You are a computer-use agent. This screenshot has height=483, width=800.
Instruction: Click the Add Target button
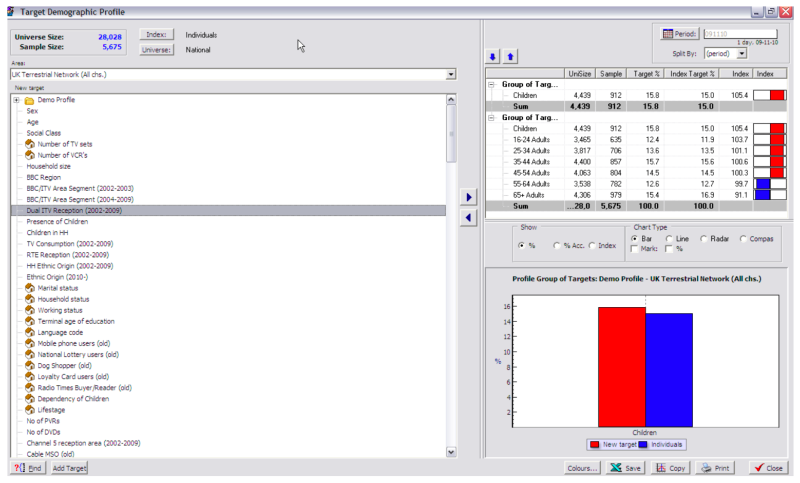coord(70,468)
